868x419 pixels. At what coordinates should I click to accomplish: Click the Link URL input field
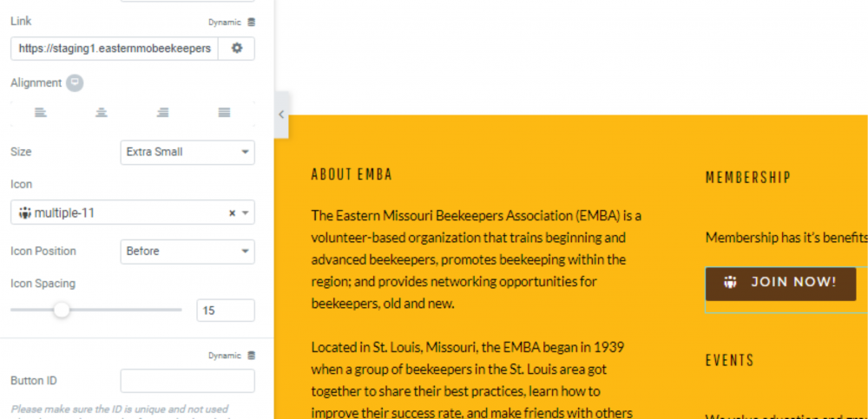pos(114,49)
